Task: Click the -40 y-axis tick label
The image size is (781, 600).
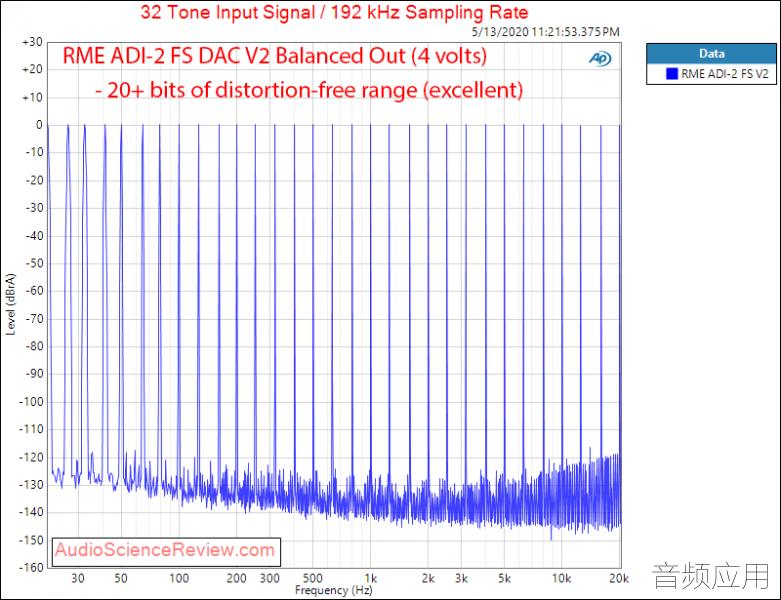Action: (x=34, y=236)
